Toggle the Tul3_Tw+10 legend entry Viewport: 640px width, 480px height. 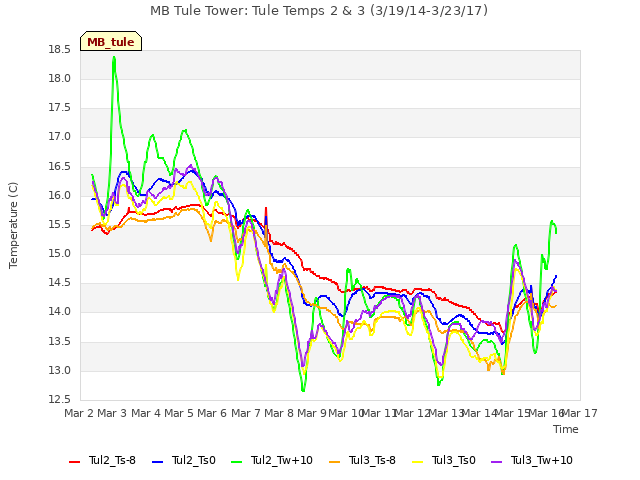(x=532, y=460)
